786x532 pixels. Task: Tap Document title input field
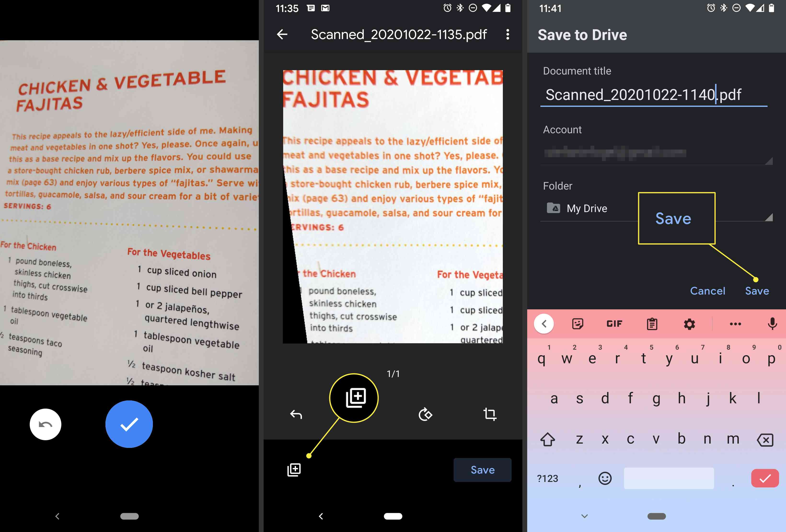(656, 93)
